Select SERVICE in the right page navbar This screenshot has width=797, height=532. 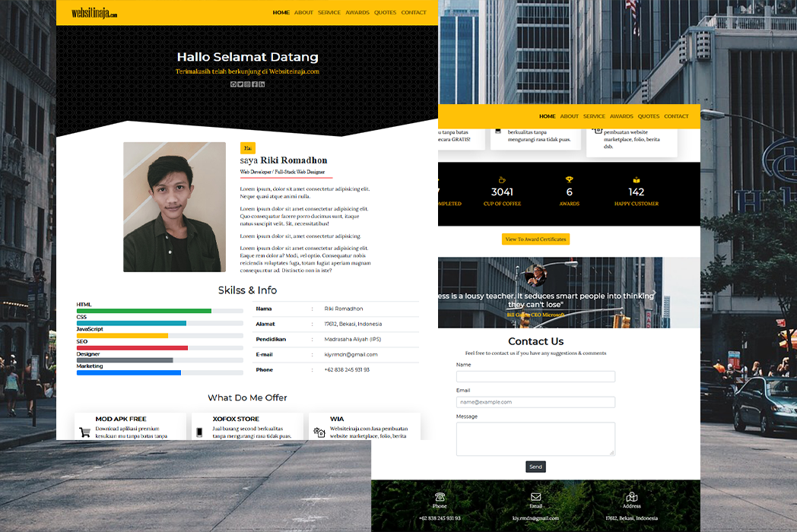[x=594, y=116]
